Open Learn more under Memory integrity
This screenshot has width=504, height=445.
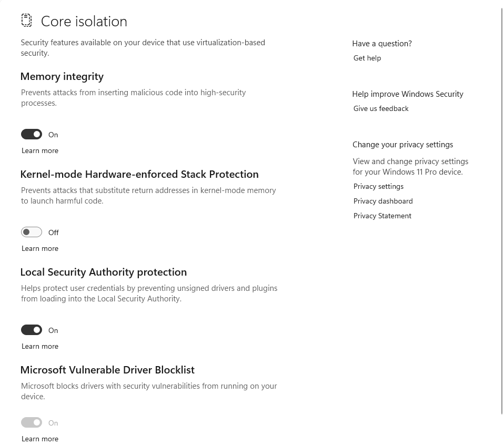click(40, 151)
